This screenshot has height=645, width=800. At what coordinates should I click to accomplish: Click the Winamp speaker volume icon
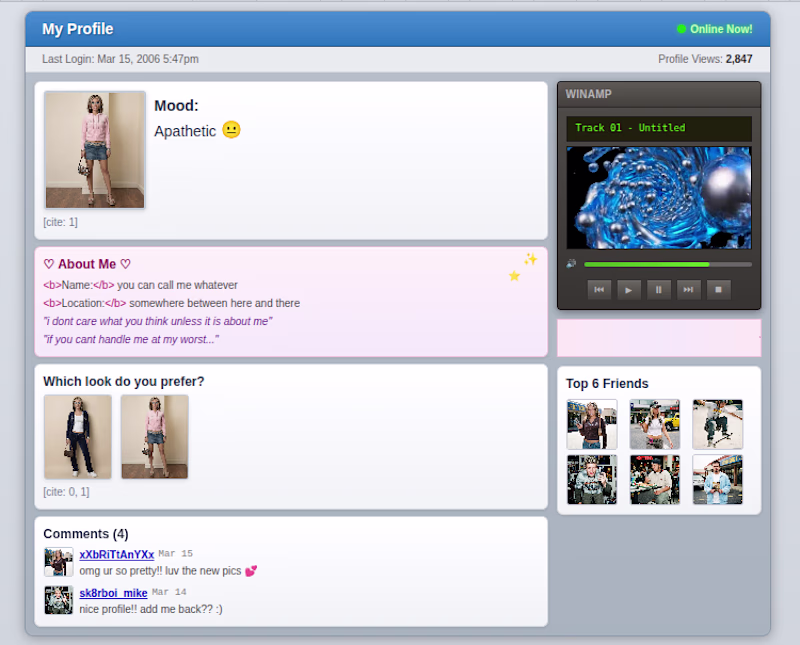[x=571, y=264]
